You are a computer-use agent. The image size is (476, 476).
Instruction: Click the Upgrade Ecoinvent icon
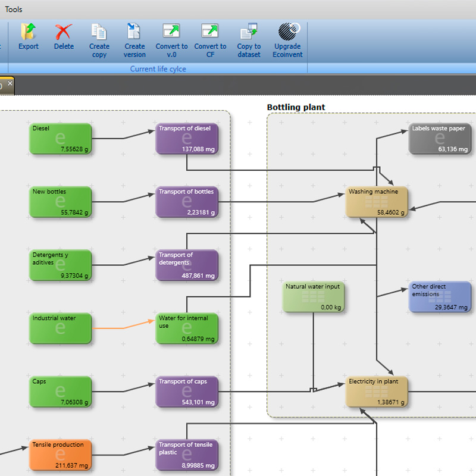(x=289, y=33)
